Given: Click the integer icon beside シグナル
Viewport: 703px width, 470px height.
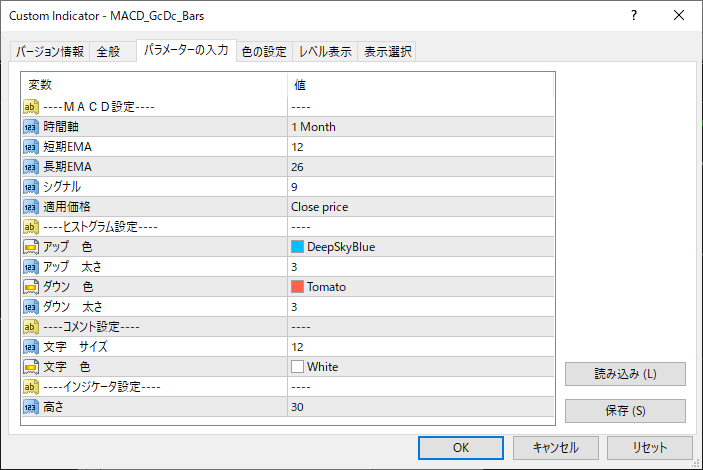Looking at the screenshot, I should [x=31, y=187].
